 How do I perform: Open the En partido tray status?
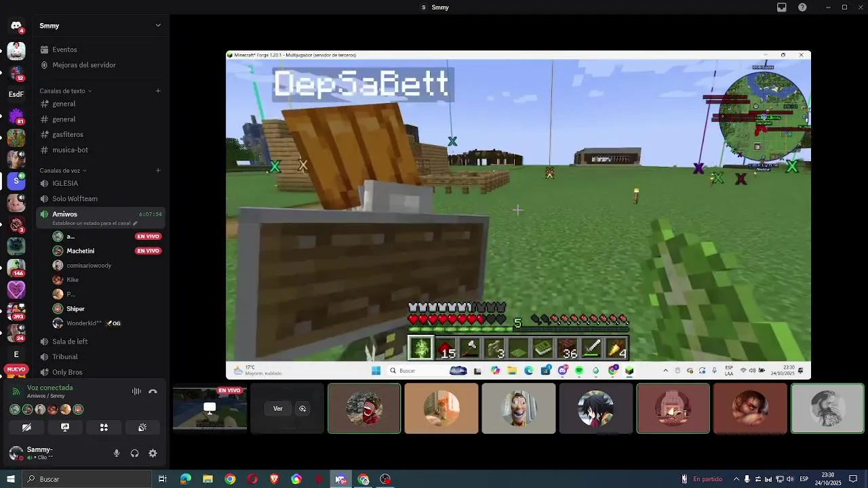[x=703, y=479]
